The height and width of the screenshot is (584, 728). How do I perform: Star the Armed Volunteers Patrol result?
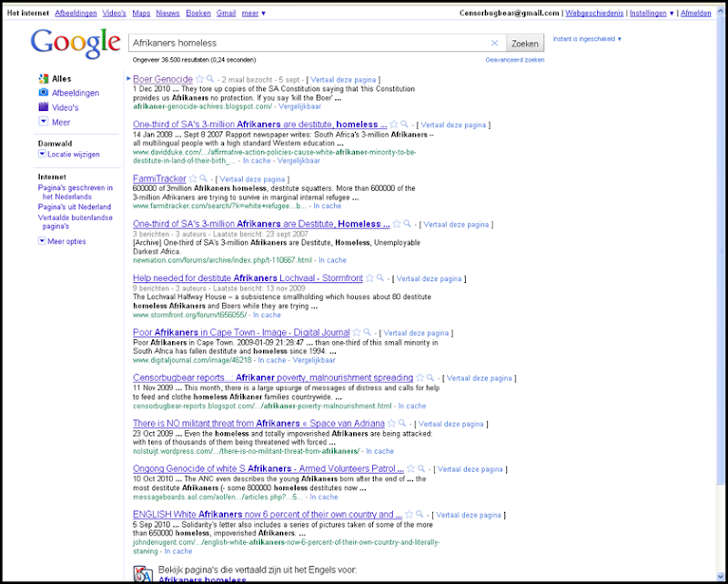411,468
